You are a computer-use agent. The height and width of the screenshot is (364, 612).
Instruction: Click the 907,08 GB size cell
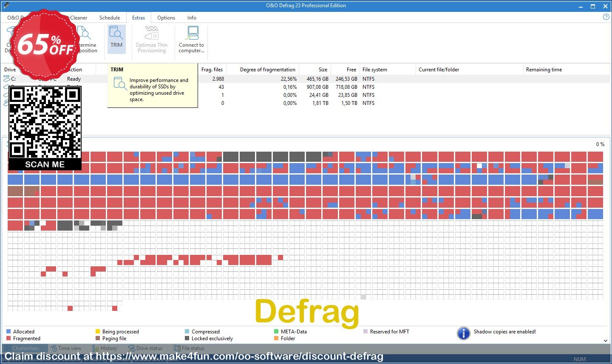pos(317,87)
